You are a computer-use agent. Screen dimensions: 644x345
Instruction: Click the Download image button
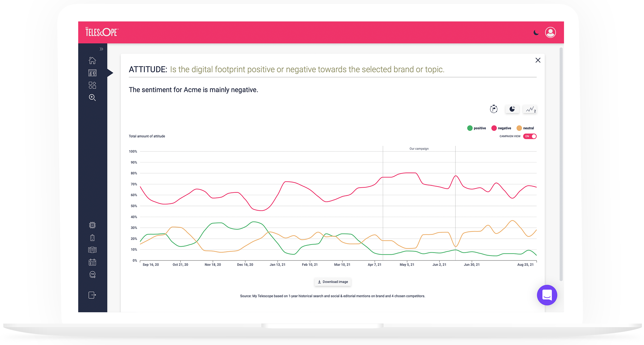tap(333, 282)
